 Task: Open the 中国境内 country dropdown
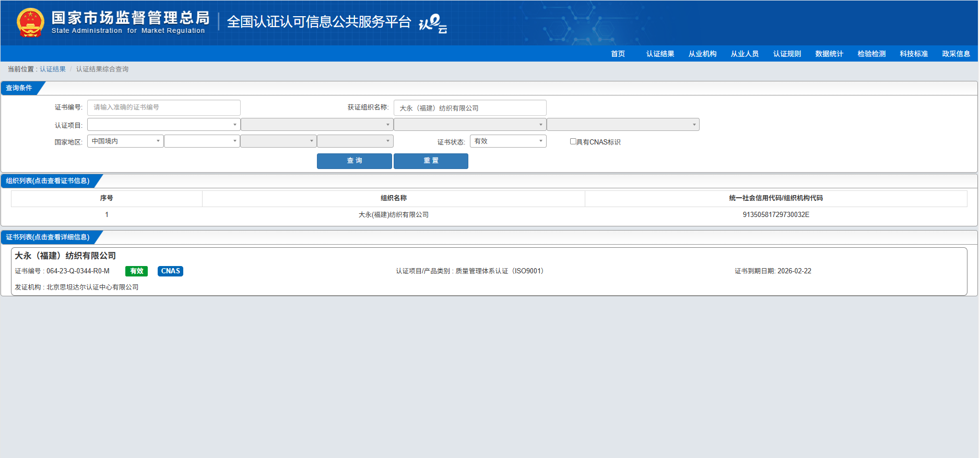tap(125, 141)
